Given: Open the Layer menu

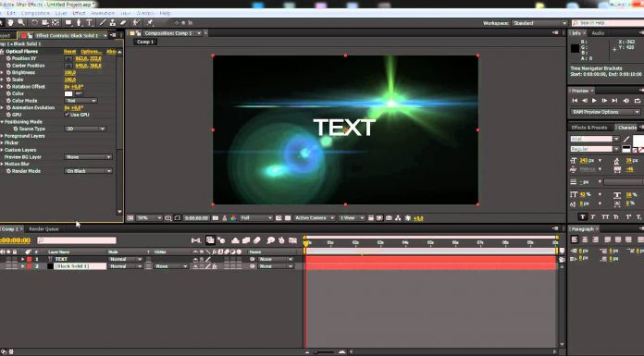Looking at the screenshot, I should [x=61, y=13].
